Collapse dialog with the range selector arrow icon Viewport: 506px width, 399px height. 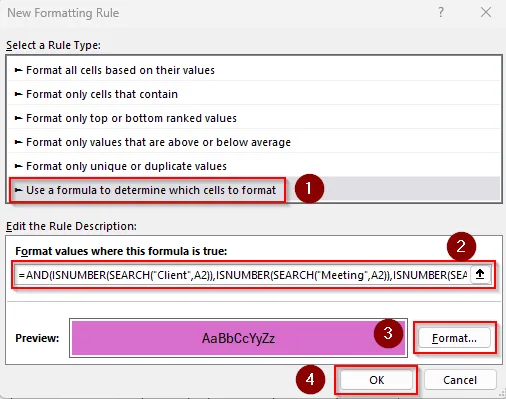pos(480,275)
